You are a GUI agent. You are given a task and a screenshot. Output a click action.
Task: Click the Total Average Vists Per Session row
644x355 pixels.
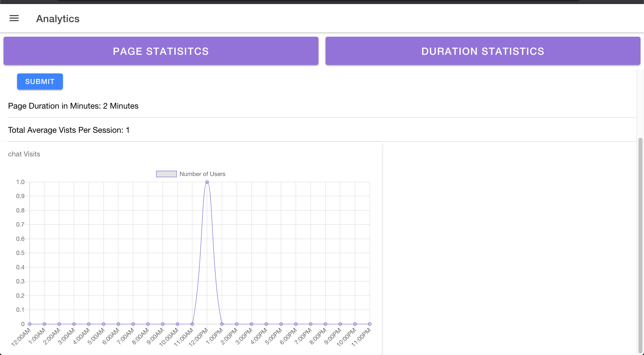[69, 130]
